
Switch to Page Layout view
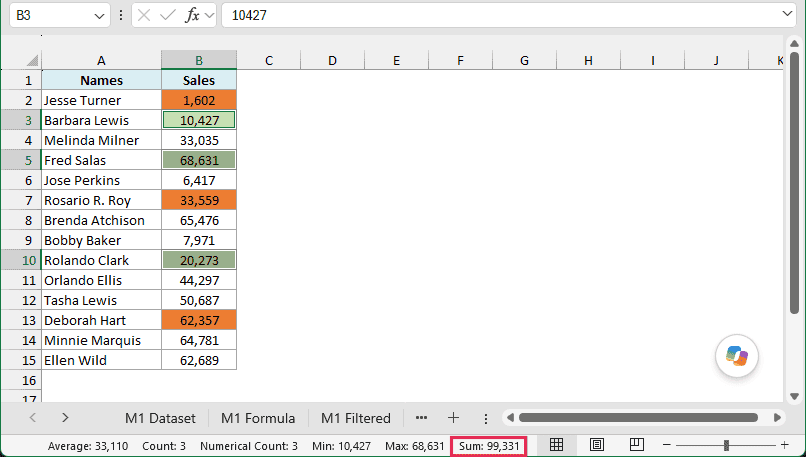coord(596,445)
